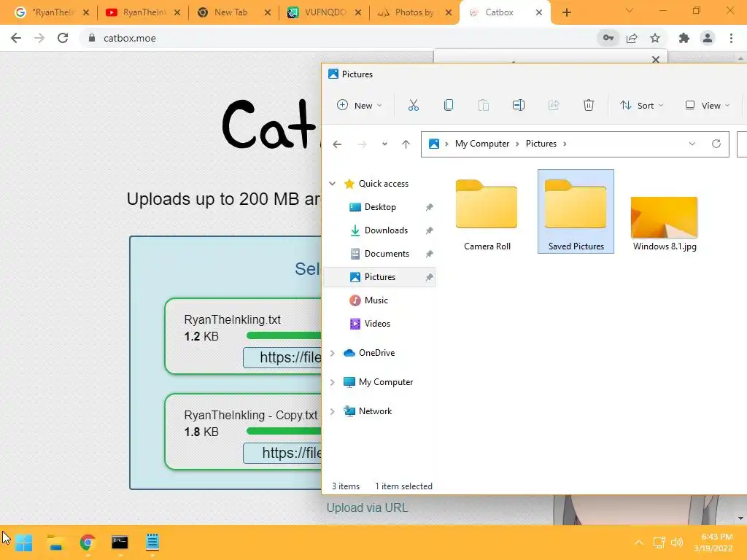Click Chrome back navigation arrow
The width and height of the screenshot is (747, 560).
coord(16,38)
